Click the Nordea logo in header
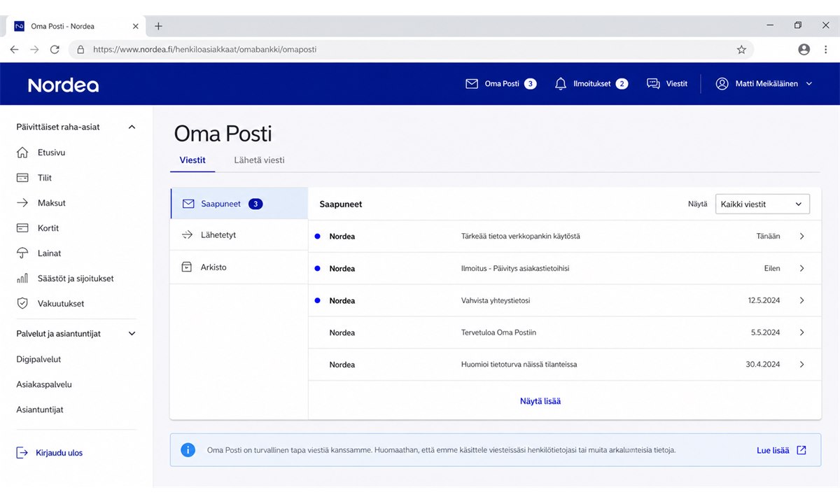The height and width of the screenshot is (504, 840). coord(63,85)
